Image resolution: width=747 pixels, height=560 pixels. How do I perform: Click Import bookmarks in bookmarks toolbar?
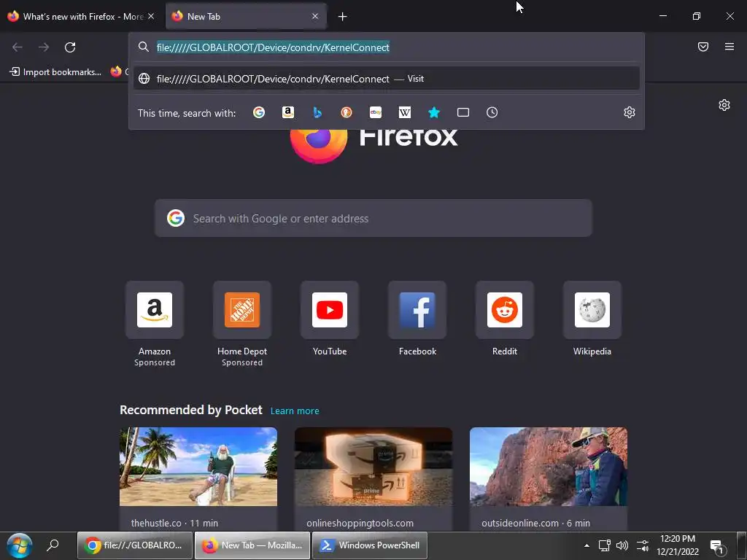point(55,72)
